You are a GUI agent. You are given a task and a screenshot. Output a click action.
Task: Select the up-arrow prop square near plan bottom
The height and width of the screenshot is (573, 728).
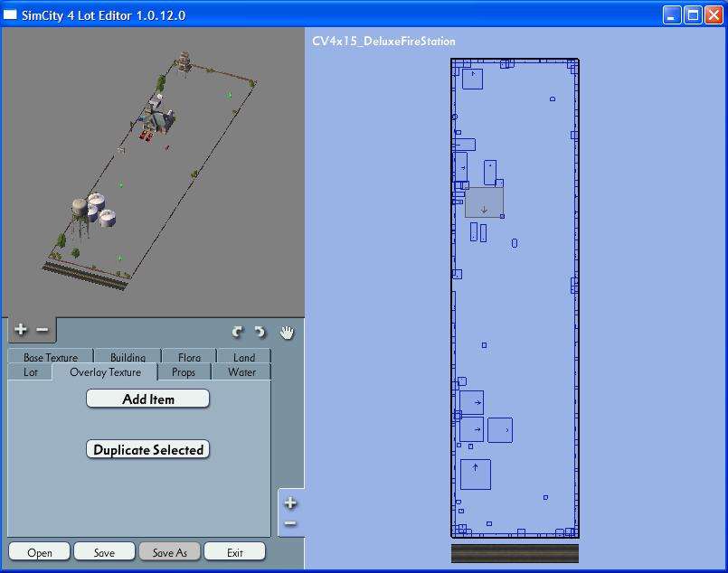(476, 474)
